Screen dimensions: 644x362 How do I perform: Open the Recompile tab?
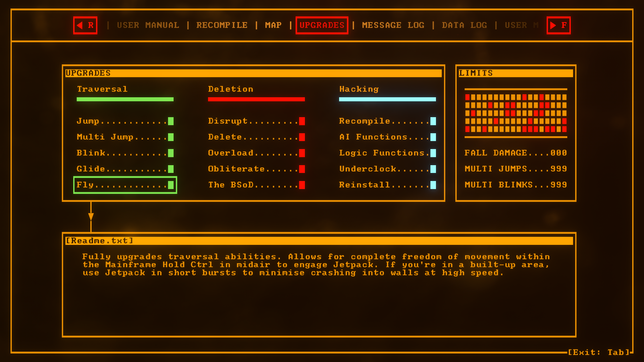222,25
